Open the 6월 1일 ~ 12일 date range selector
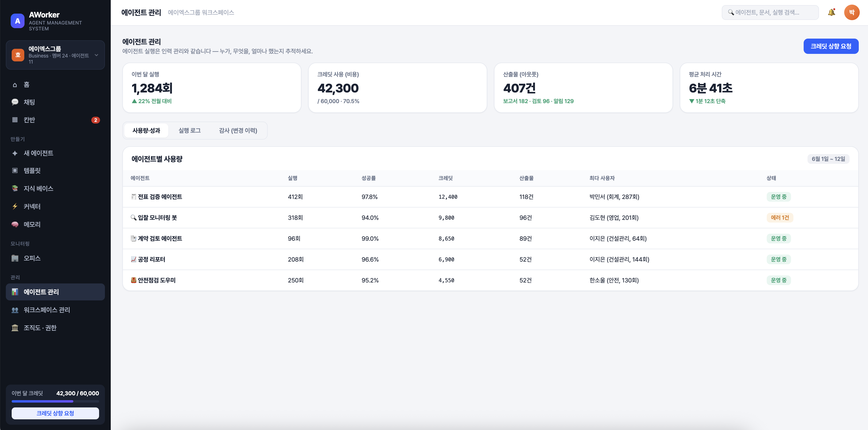 tap(828, 159)
